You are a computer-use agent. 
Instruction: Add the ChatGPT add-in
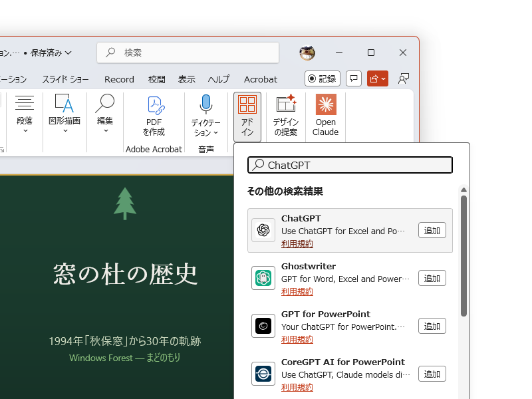(x=432, y=230)
